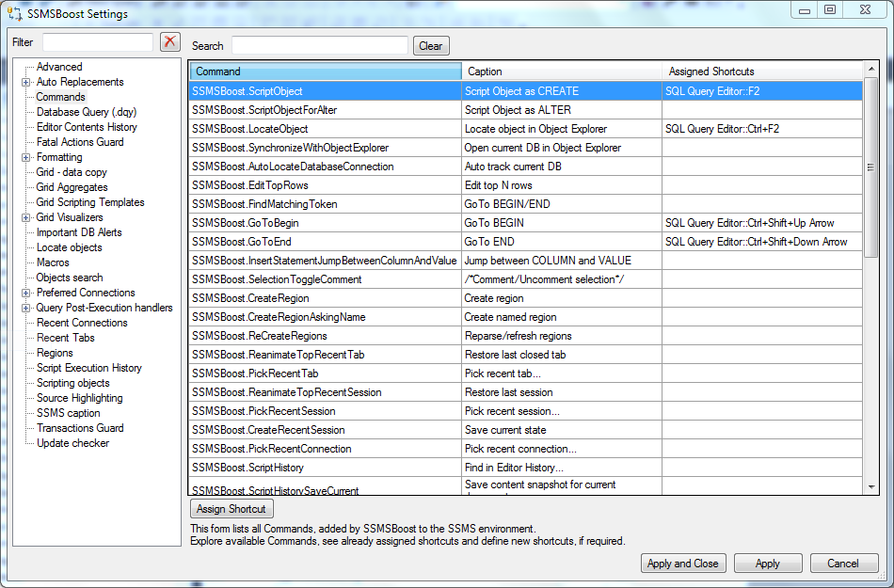The width and height of the screenshot is (894, 588).
Task: Sort by the Assigned Shortcuts column header
Action: [762, 72]
